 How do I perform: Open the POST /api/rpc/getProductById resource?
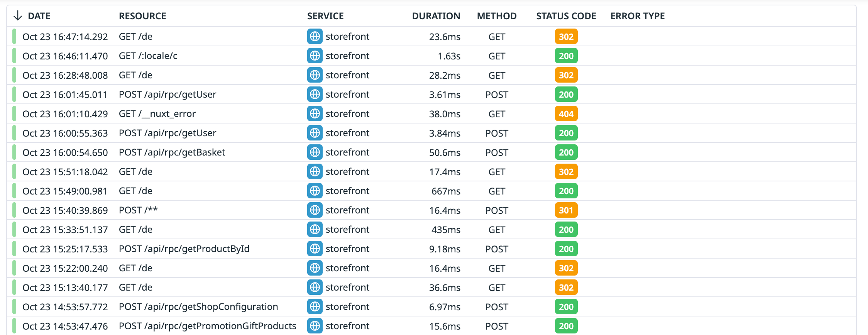pos(184,249)
